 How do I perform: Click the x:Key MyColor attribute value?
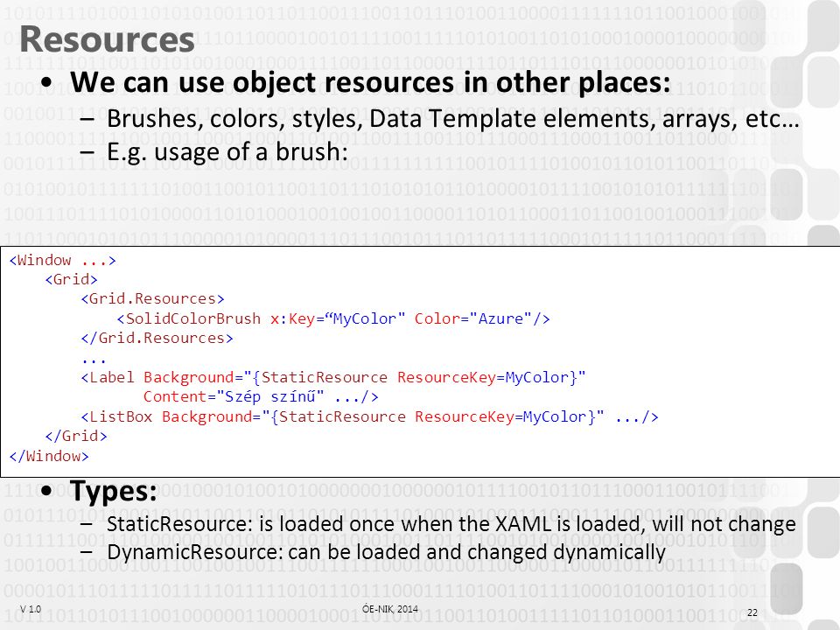click(365, 318)
